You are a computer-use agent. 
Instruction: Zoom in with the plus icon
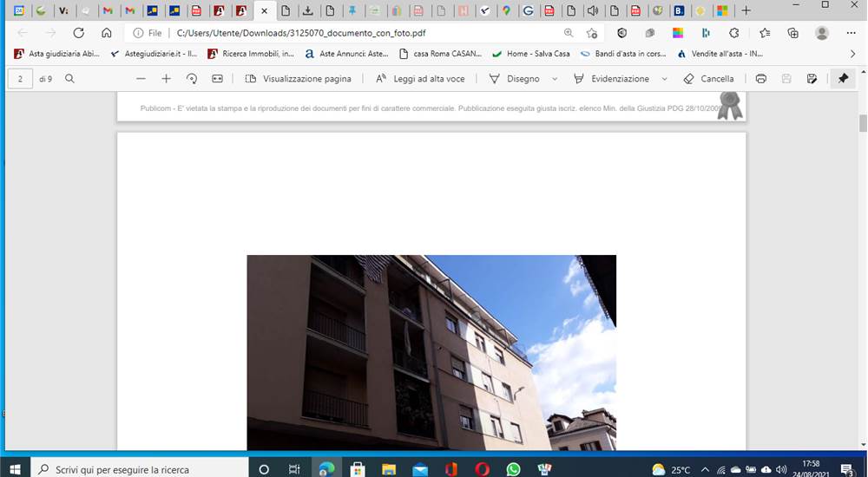point(166,79)
